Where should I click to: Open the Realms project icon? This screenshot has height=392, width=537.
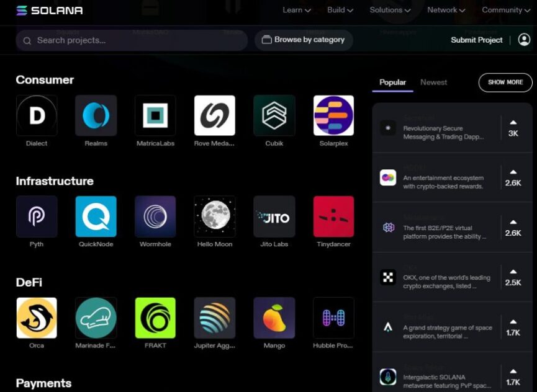pyautogui.click(x=96, y=115)
